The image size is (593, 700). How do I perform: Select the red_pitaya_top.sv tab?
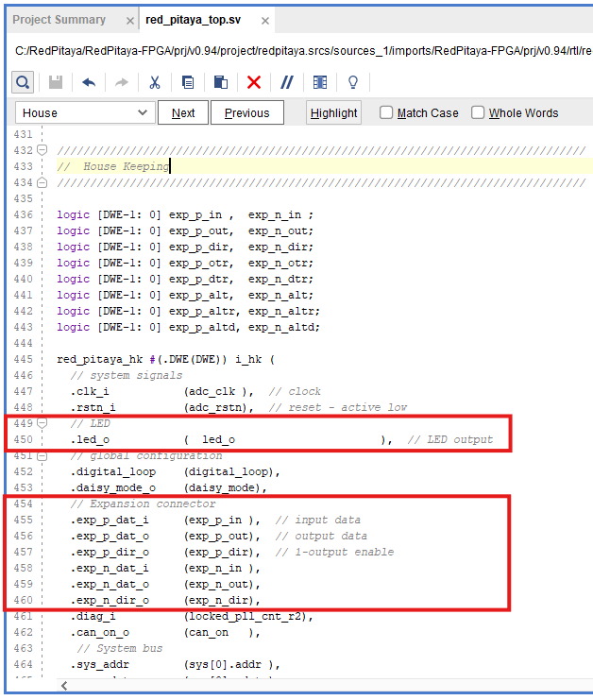[193, 20]
